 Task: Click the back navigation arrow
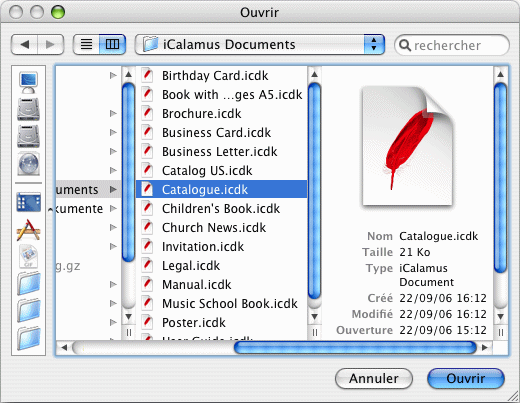[x=24, y=44]
